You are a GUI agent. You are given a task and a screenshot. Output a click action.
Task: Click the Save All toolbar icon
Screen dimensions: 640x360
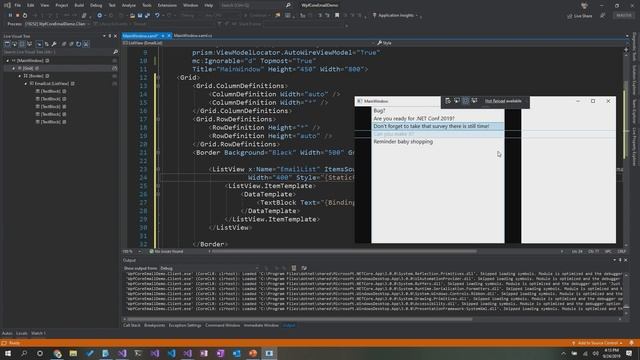click(x=147, y=16)
